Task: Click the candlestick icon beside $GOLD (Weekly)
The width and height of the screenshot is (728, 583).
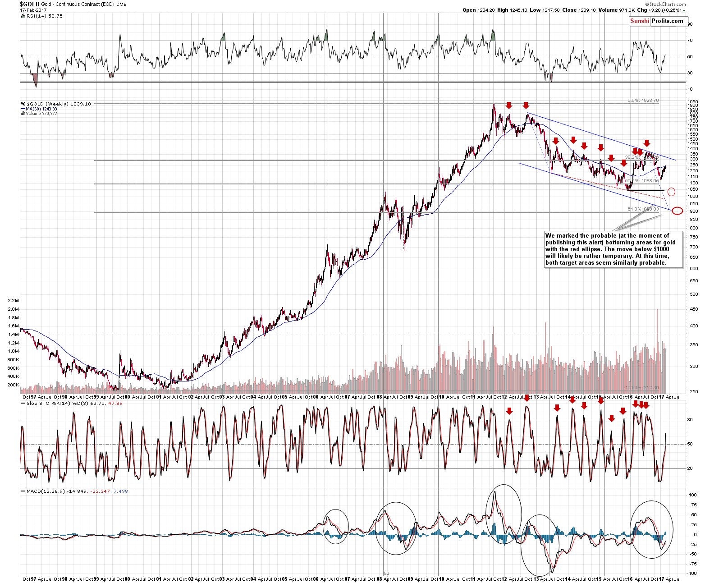Action: point(23,104)
